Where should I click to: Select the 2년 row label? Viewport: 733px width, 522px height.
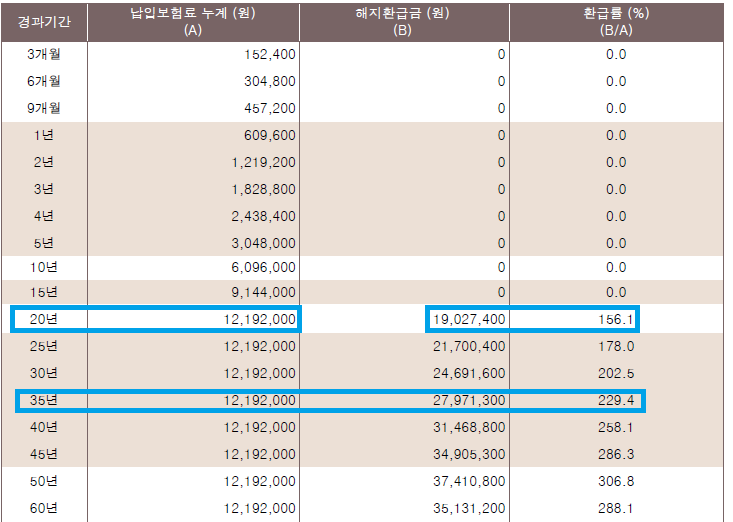pos(44,163)
